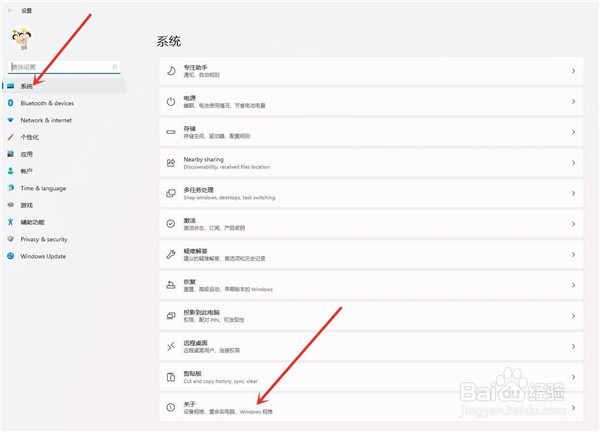Open 专注助手 focus assist settings
Screen dimensions: 600x432
(x=371, y=71)
